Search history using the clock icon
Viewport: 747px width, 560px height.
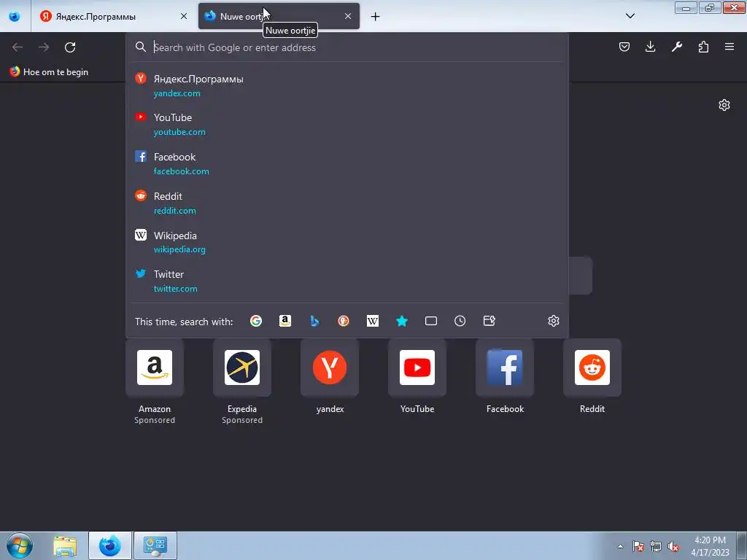point(460,321)
